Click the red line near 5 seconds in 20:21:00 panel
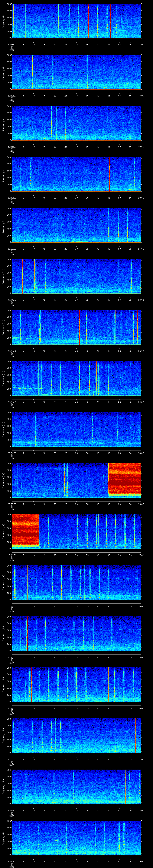 click(22, 276)
